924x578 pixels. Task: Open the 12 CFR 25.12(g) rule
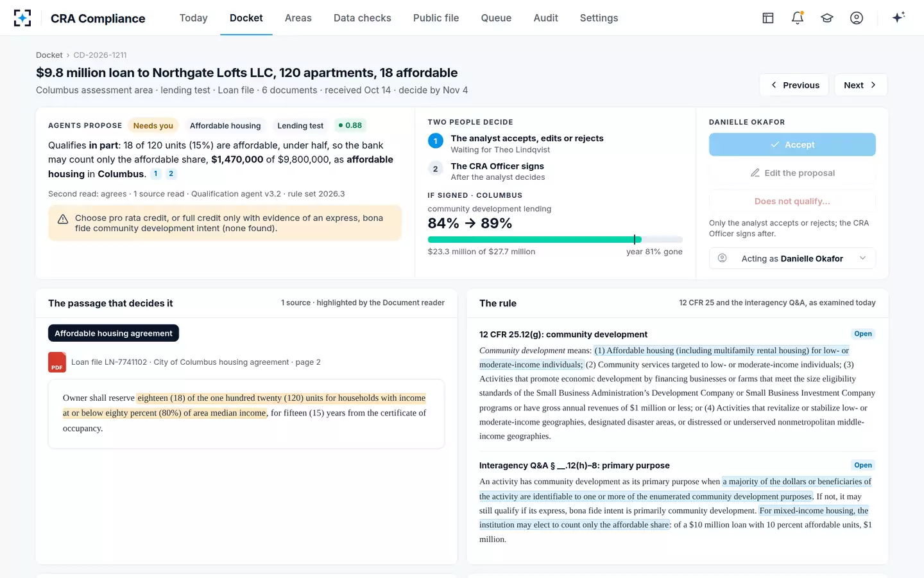tap(863, 334)
